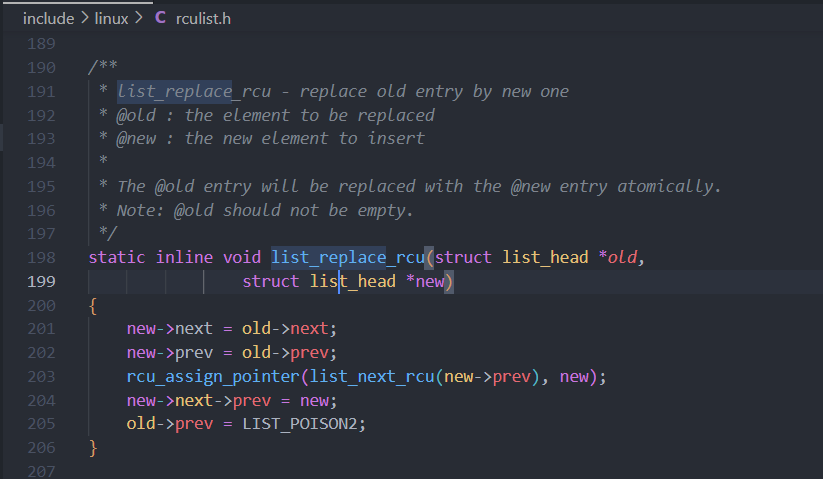Screen dimensions: 823x479
Task: Click the opening curly brace on line 200
Action: click(x=93, y=305)
